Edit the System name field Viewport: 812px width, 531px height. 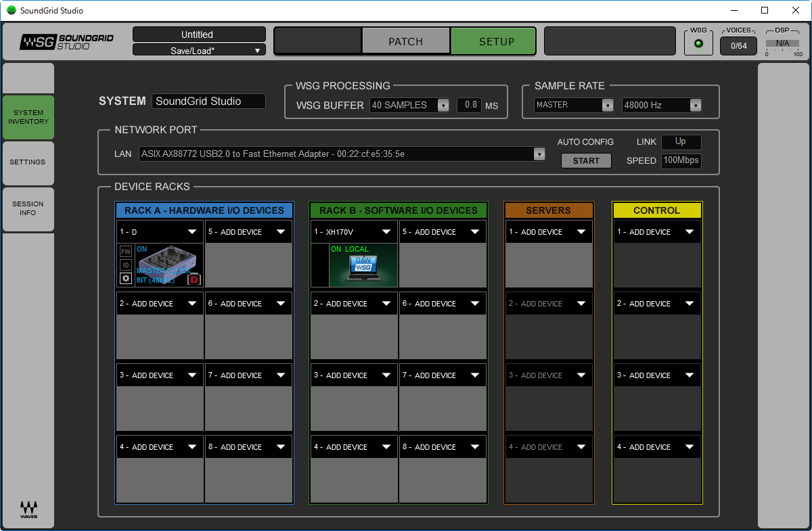208,101
